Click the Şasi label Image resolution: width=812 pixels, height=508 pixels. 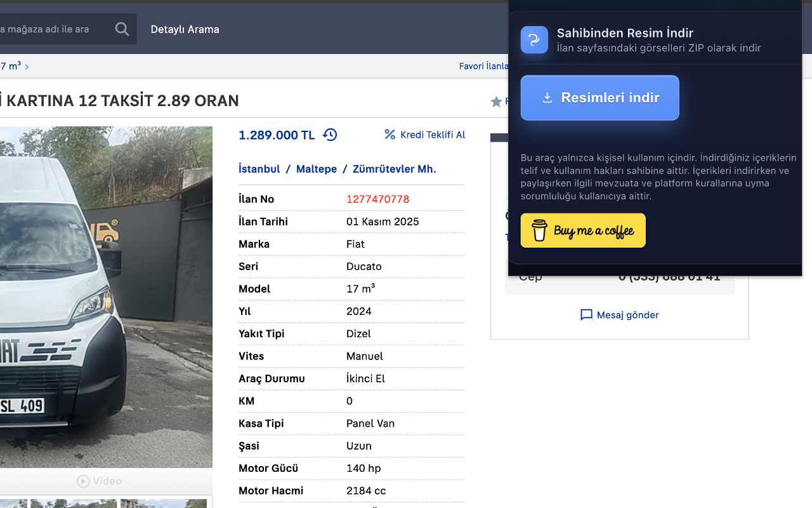pyautogui.click(x=249, y=446)
